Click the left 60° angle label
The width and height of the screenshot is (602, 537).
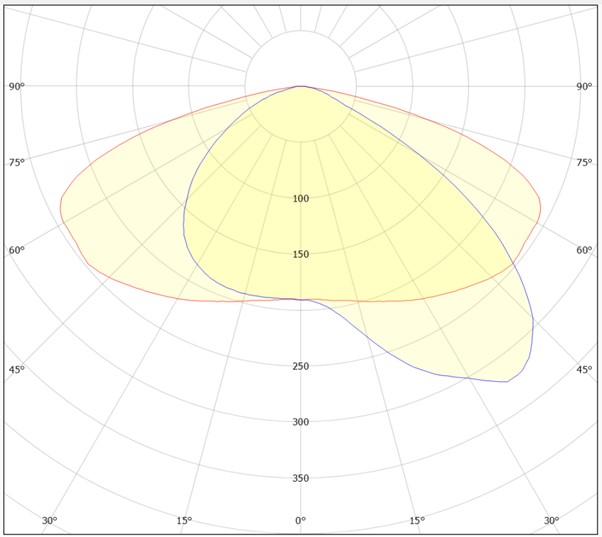click(17, 250)
